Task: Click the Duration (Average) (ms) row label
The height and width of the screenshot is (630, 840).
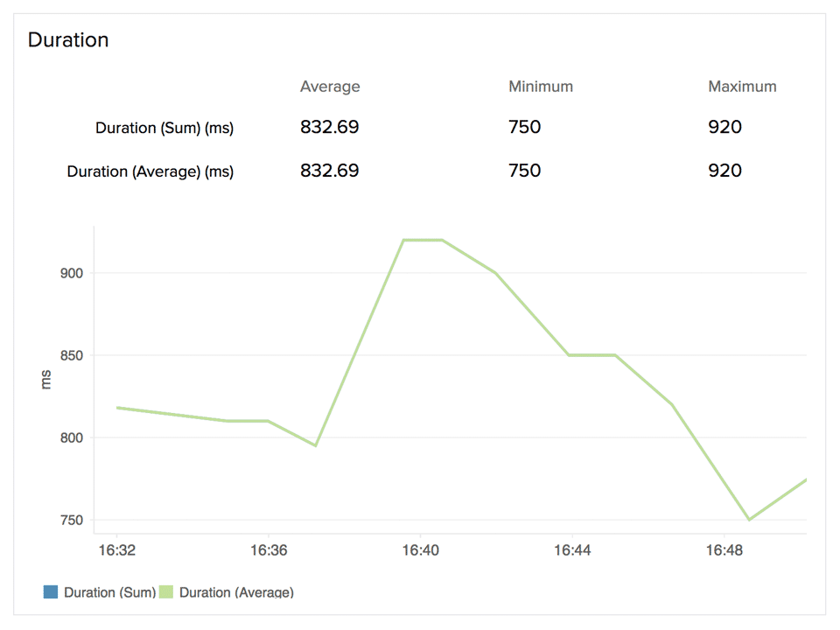Action: (x=150, y=171)
